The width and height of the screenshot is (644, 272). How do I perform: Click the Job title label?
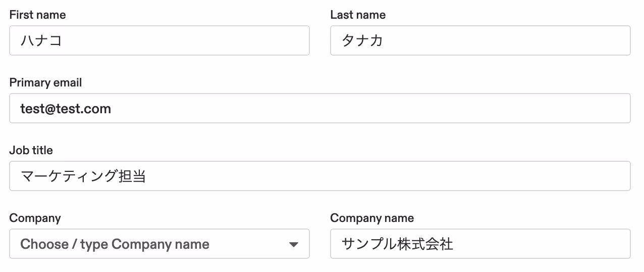click(x=31, y=150)
